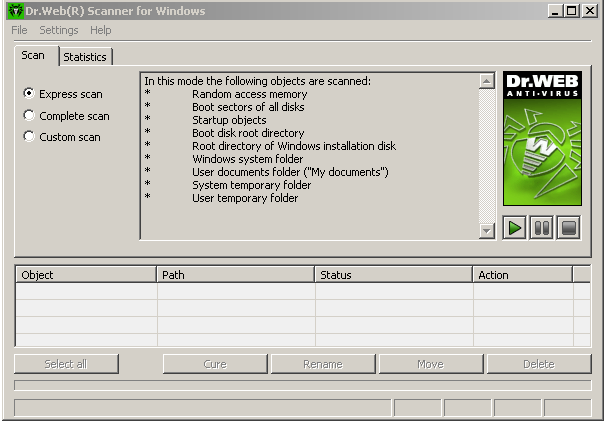Pause the scan with the pause button
Viewport: 610px width, 423px height.
(542, 228)
